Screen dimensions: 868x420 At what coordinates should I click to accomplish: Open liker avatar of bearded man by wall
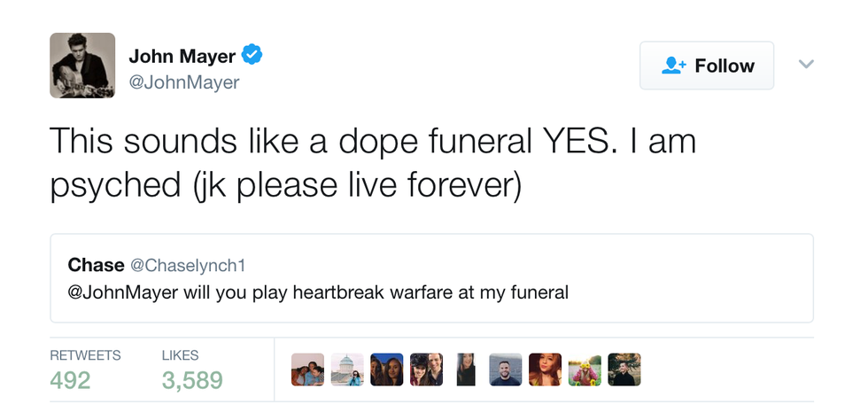pos(506,369)
